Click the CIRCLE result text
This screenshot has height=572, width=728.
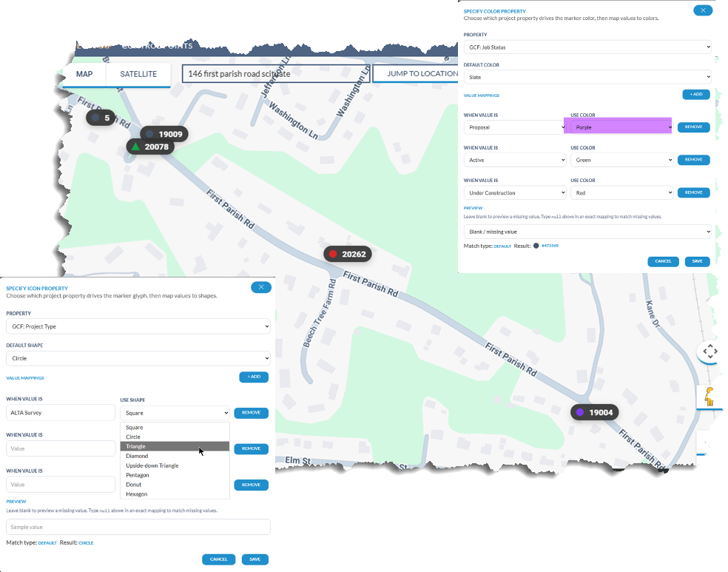click(x=86, y=542)
